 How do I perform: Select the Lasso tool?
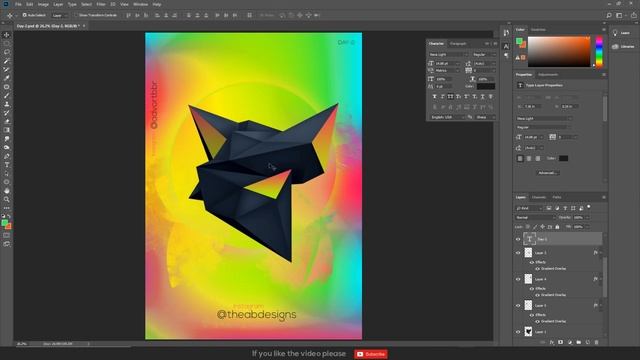pos(7,52)
